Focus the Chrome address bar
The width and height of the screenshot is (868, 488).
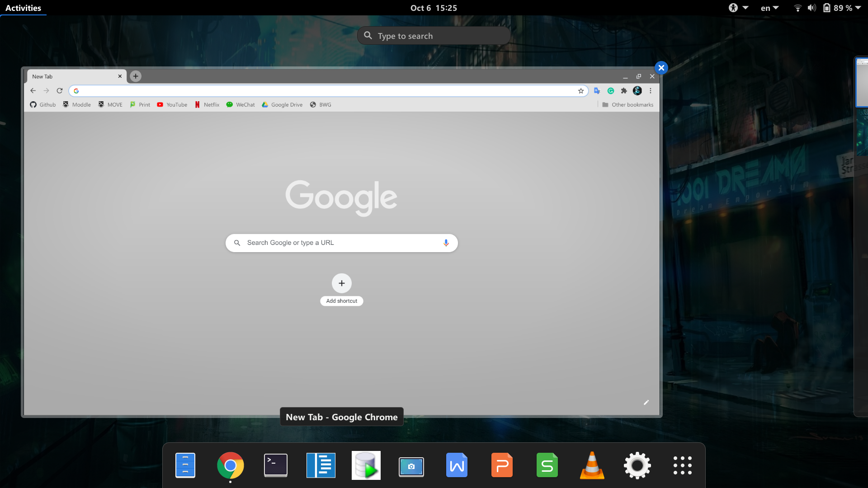point(328,91)
